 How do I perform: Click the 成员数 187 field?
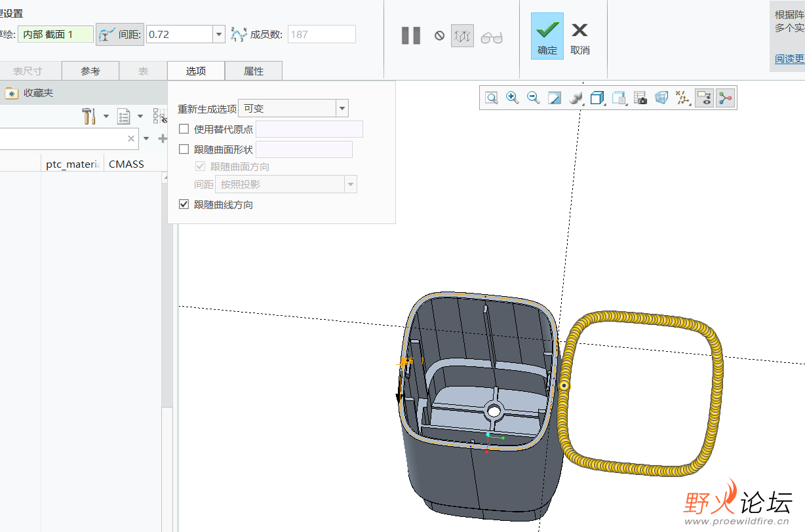(x=322, y=34)
